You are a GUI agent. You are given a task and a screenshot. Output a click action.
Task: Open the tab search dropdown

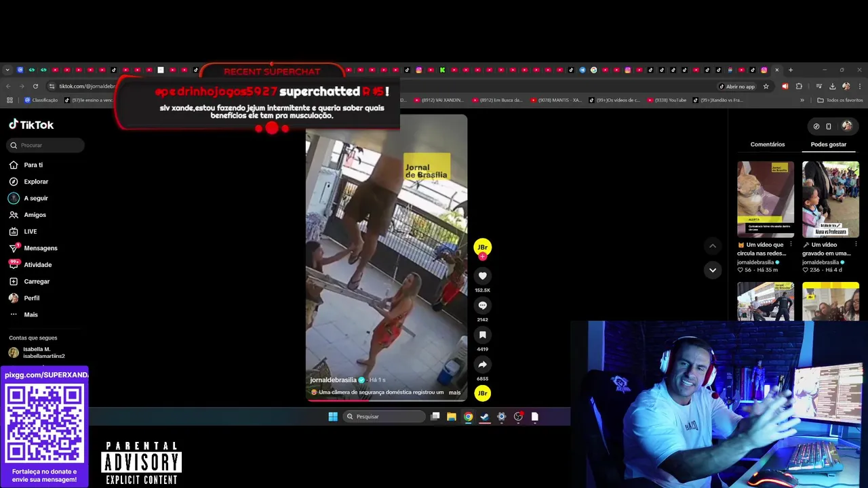click(7, 70)
